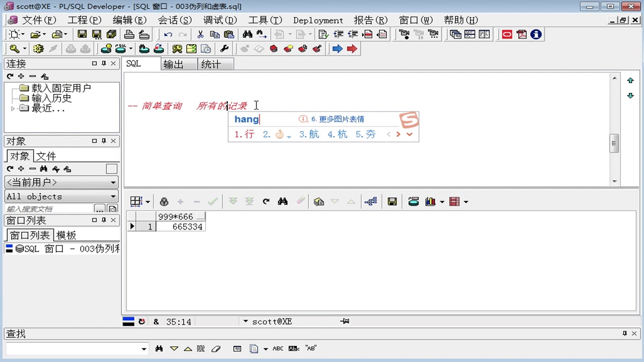Click the Save all disks icon
Screen dimensions: 644x362
(x=111, y=34)
